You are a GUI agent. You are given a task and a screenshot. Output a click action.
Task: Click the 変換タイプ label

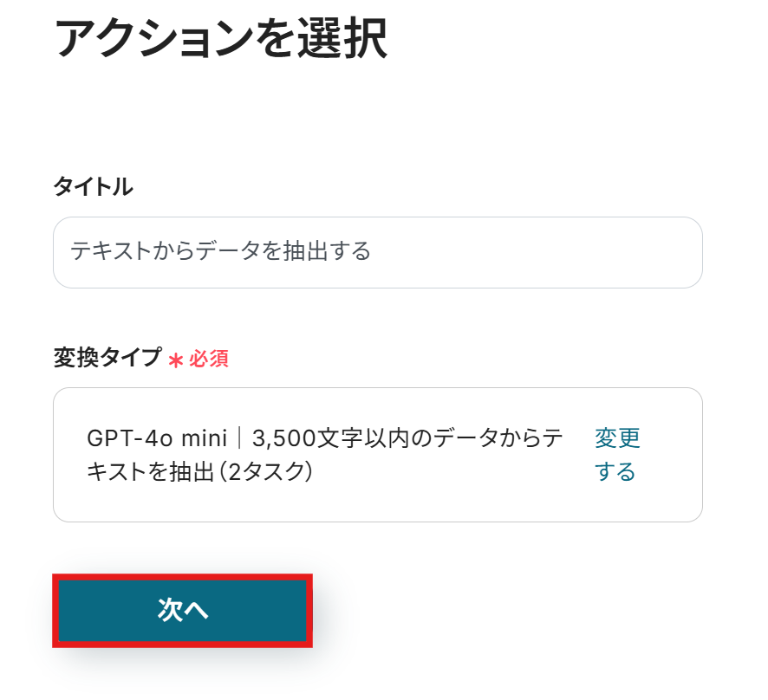pos(107,357)
